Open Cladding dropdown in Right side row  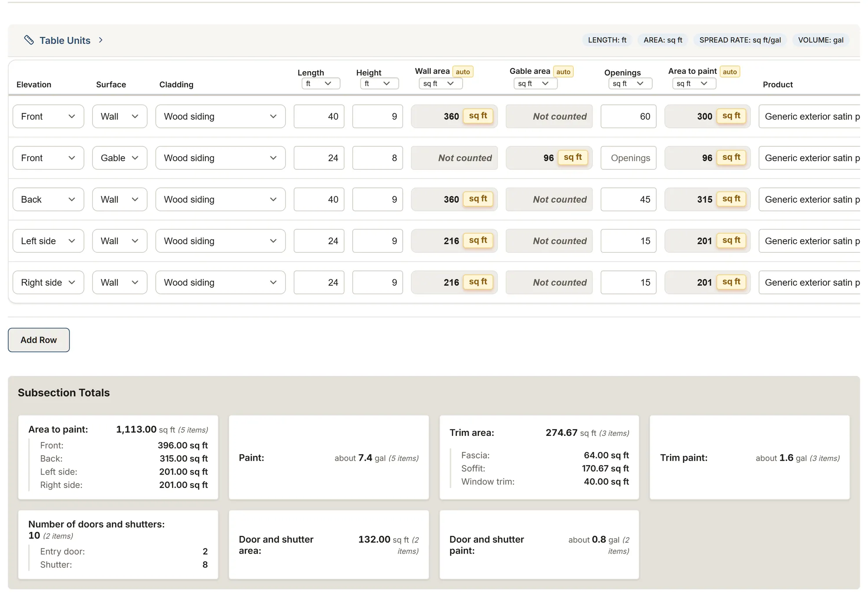220,283
